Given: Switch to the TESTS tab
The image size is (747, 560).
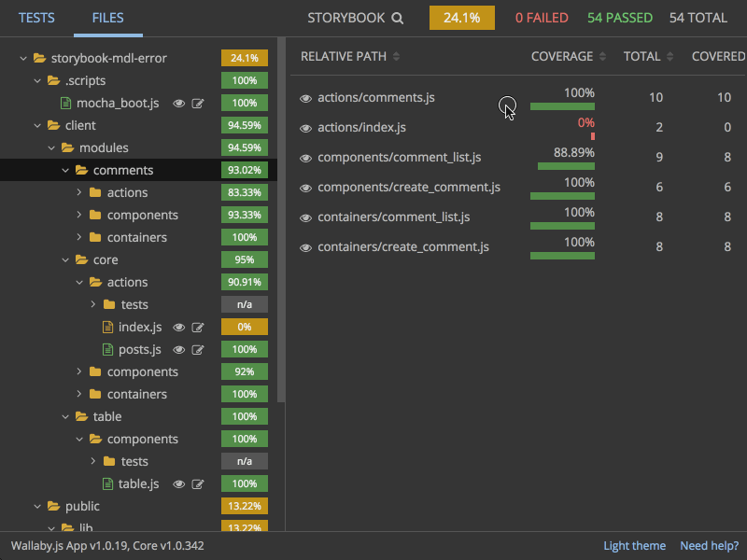Looking at the screenshot, I should tap(36, 18).
